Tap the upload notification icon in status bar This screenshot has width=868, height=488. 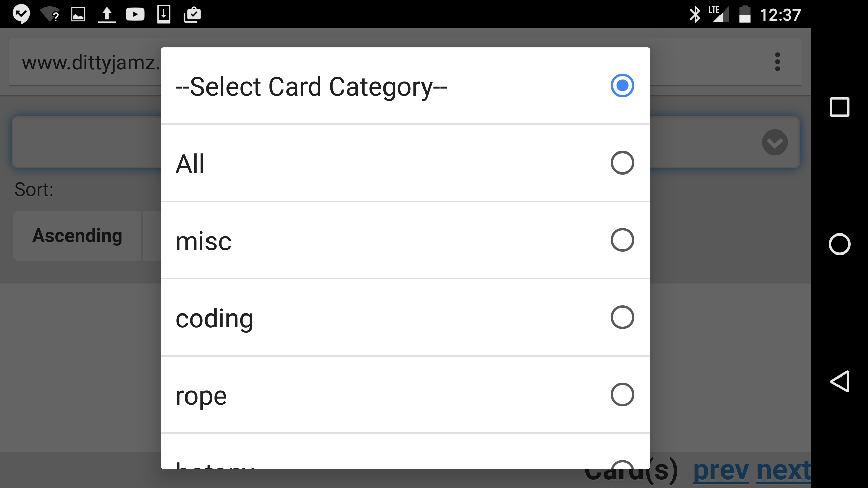107,15
